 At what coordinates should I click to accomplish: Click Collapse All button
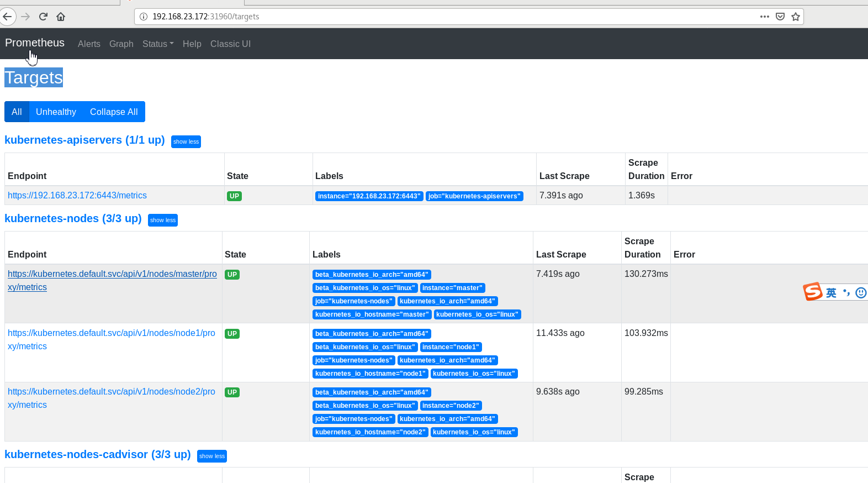[x=114, y=112]
